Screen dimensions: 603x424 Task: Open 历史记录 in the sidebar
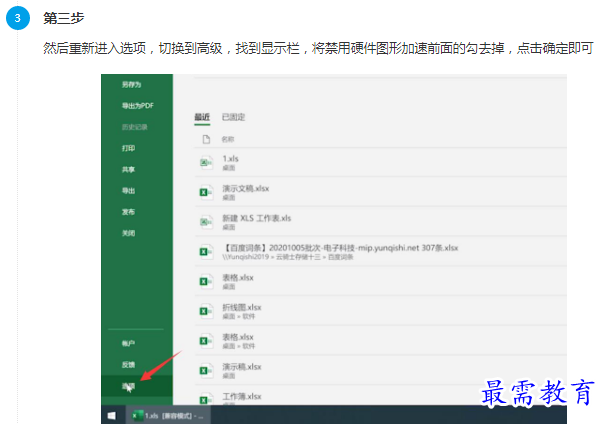click(135, 127)
